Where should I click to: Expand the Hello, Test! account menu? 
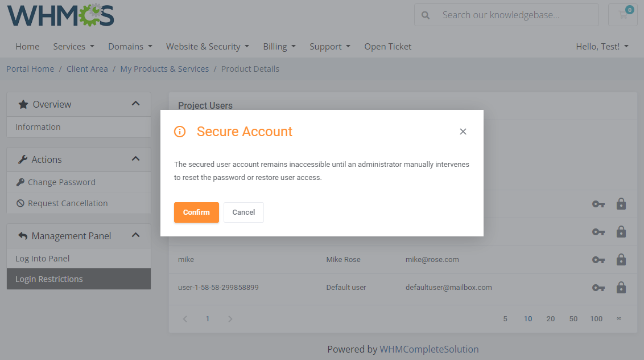click(x=602, y=47)
